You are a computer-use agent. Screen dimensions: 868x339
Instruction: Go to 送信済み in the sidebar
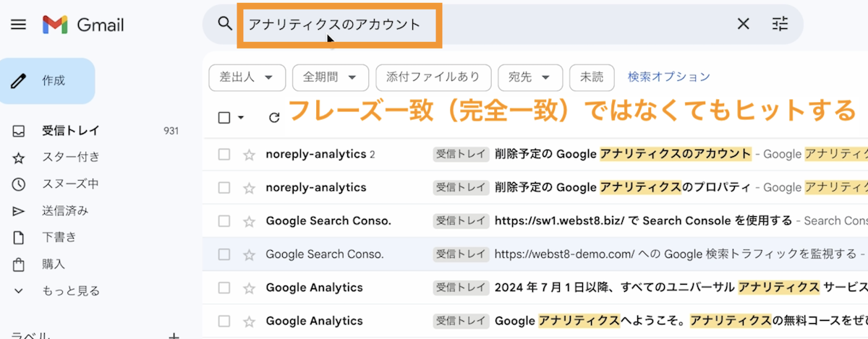point(65,210)
